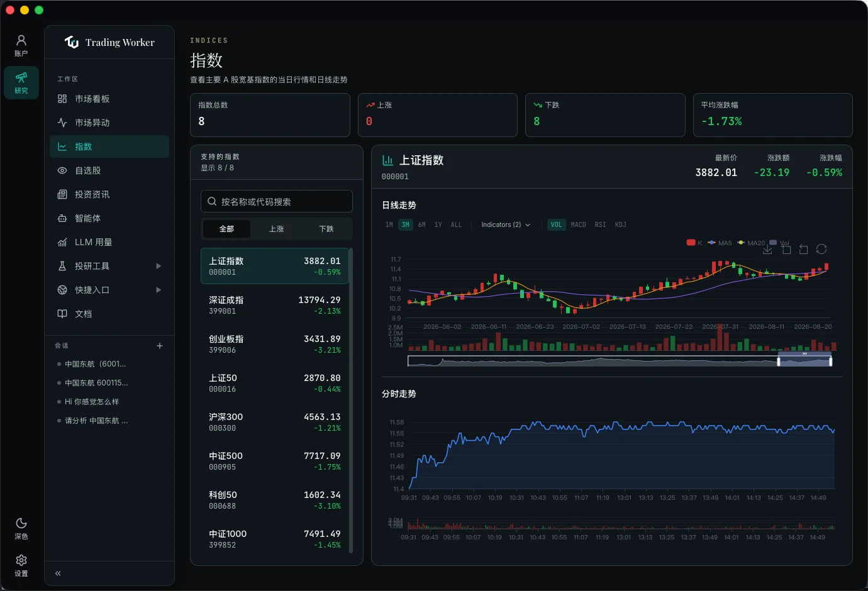Screen dimensions: 868x591
Task: Open 市场看板 from the sidebar
Action: click(x=109, y=99)
